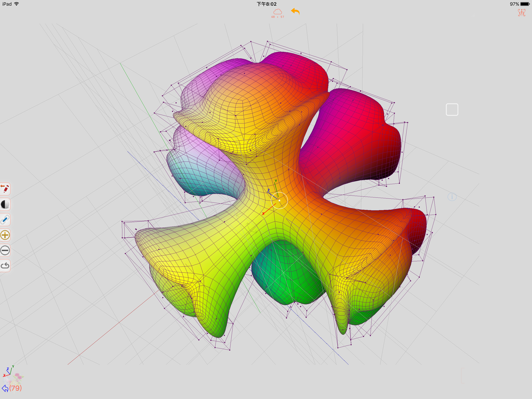Toggle the half-black shading sphere icon
Viewport: 532px width, 399px height.
click(5, 204)
